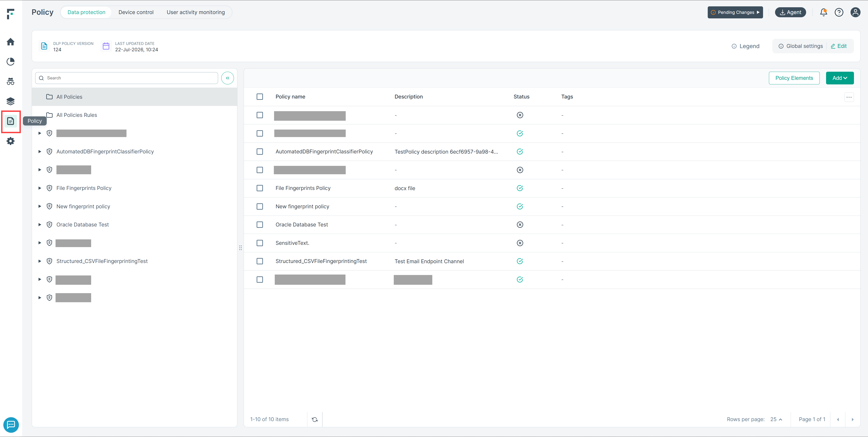The image size is (868, 437).
Task: Open the stacked layers sidebar icon
Action: click(10, 101)
